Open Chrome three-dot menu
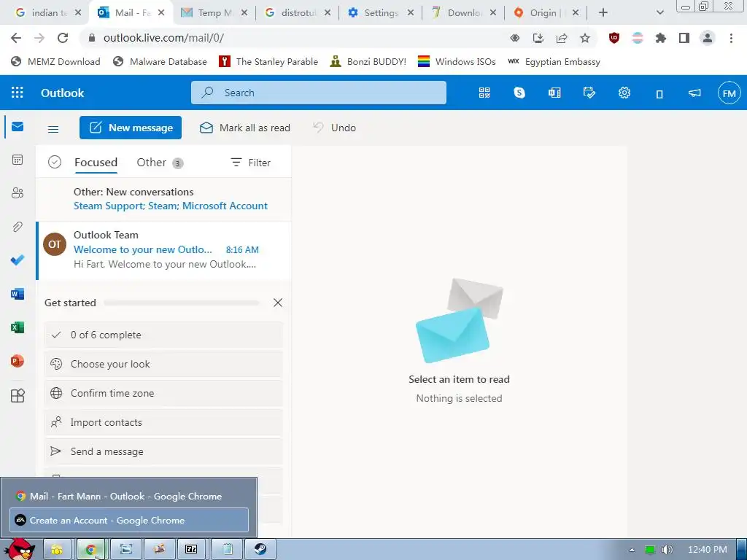The height and width of the screenshot is (560, 747). coord(731,38)
